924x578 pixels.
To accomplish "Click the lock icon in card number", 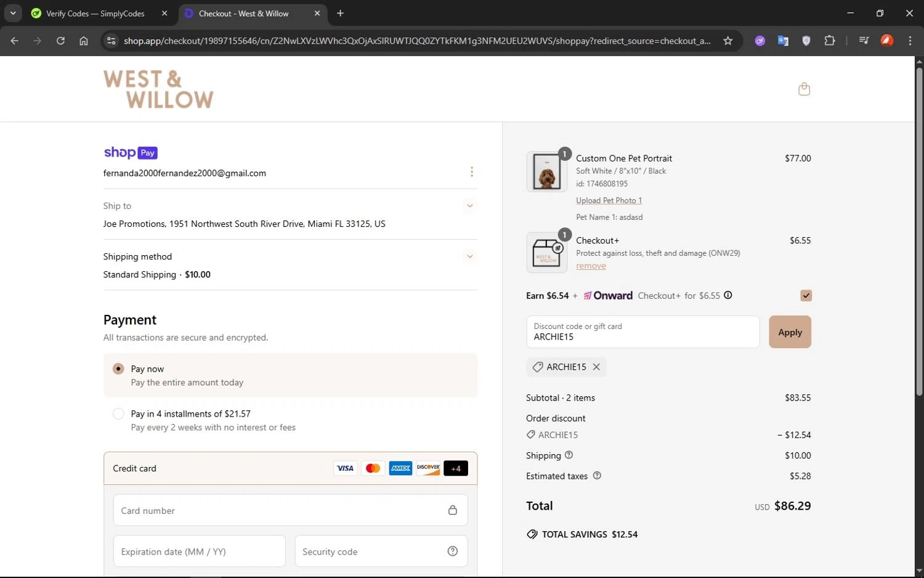I will (x=453, y=510).
